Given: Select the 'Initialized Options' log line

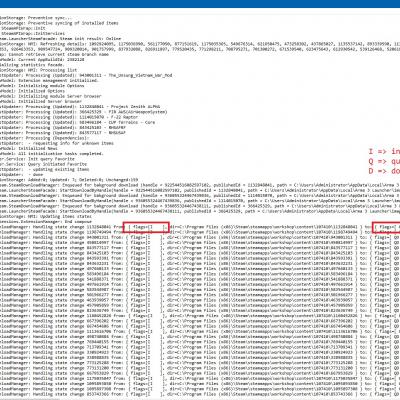Looking at the screenshot, I should click(32, 91).
